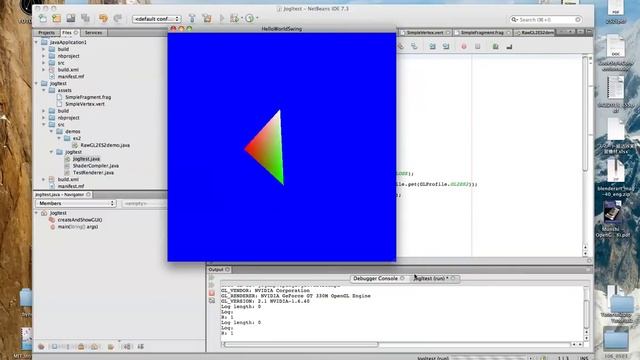640x360 pixels.
Task: Open the SimpleFragment.frag editor tab
Action: pos(482,32)
